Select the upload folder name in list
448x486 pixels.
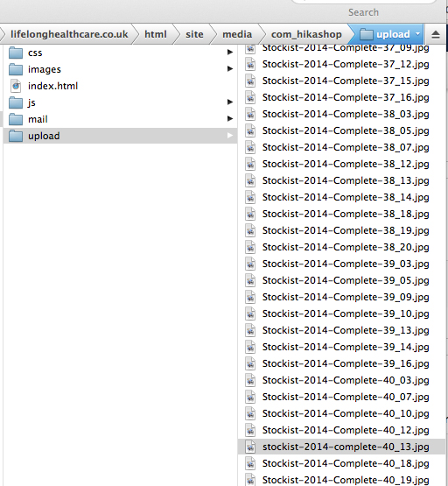coord(44,136)
